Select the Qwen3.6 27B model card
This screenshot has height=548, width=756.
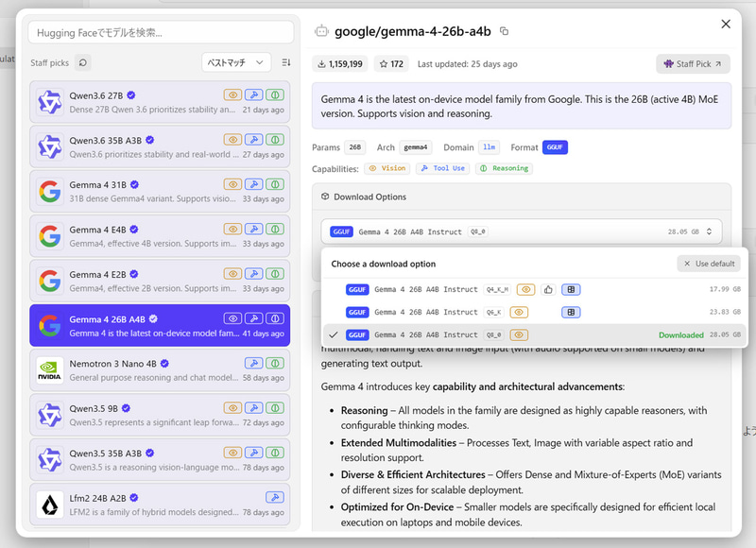160,102
